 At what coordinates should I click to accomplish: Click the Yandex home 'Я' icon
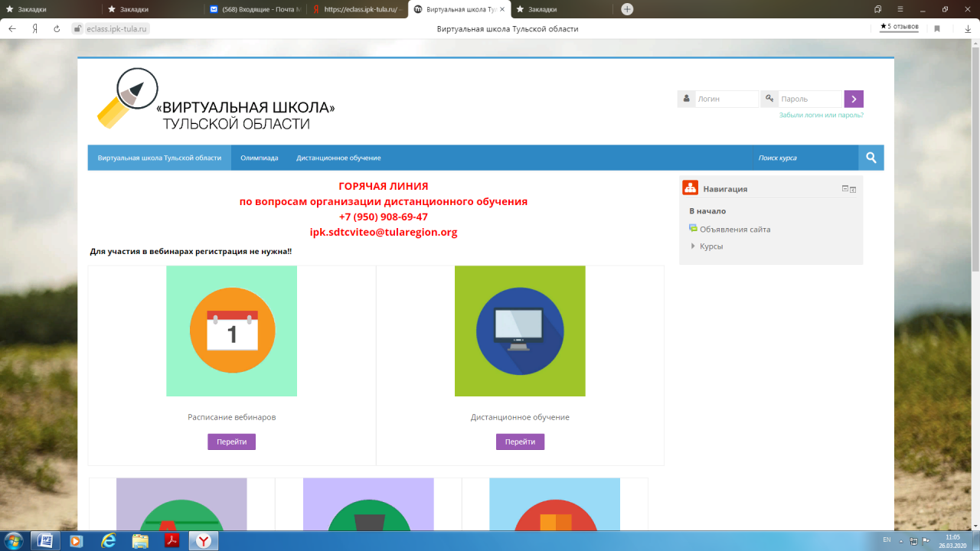click(x=34, y=28)
